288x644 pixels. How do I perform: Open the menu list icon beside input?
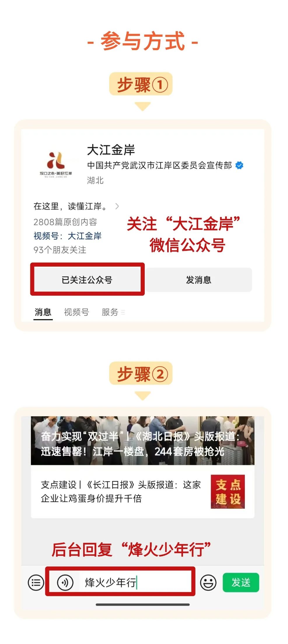coord(36,583)
